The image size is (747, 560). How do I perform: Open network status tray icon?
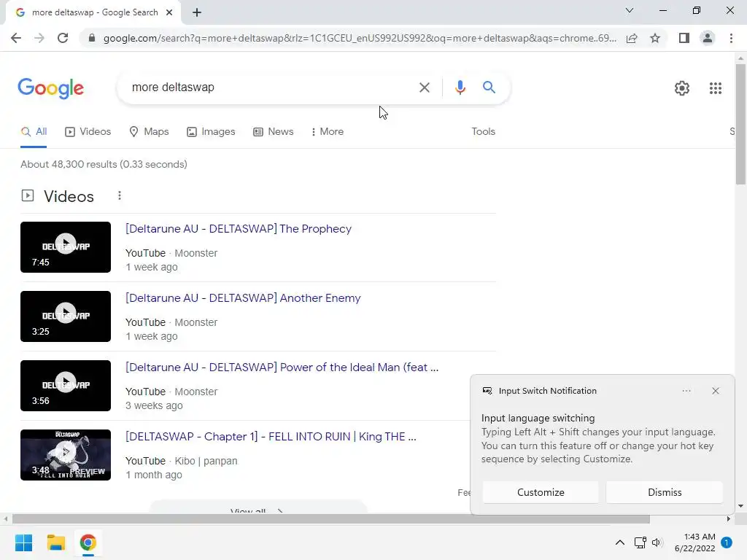pyautogui.click(x=640, y=542)
